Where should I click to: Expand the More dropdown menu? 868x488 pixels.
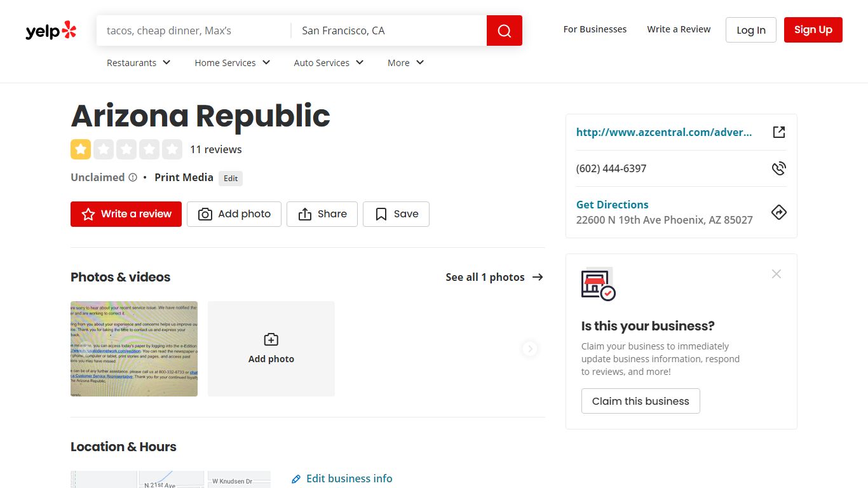(405, 63)
